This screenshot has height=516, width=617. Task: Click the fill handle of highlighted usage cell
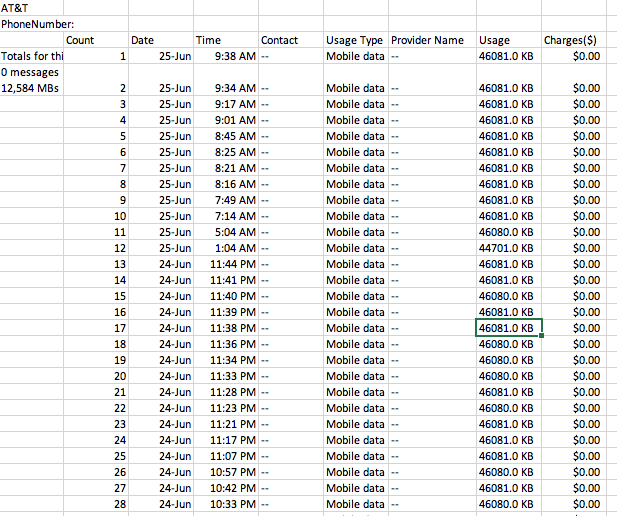[541, 336]
